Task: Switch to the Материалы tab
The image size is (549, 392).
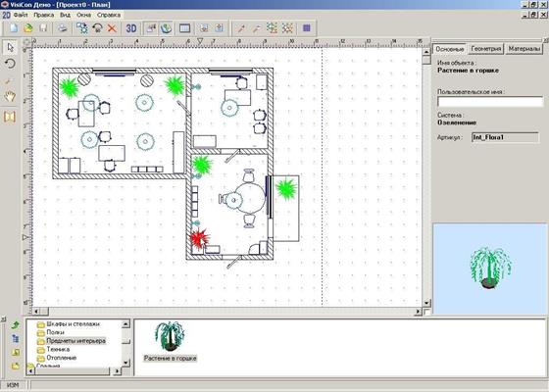Action: pyautogui.click(x=524, y=49)
